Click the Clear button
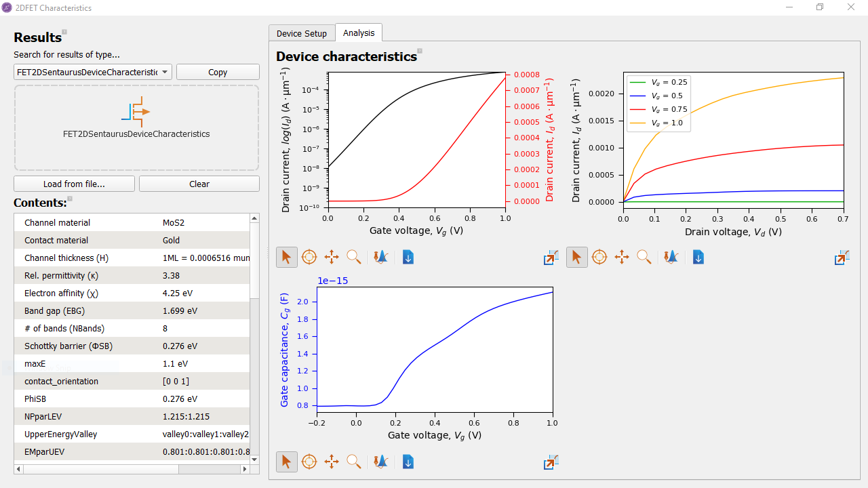 click(x=199, y=184)
